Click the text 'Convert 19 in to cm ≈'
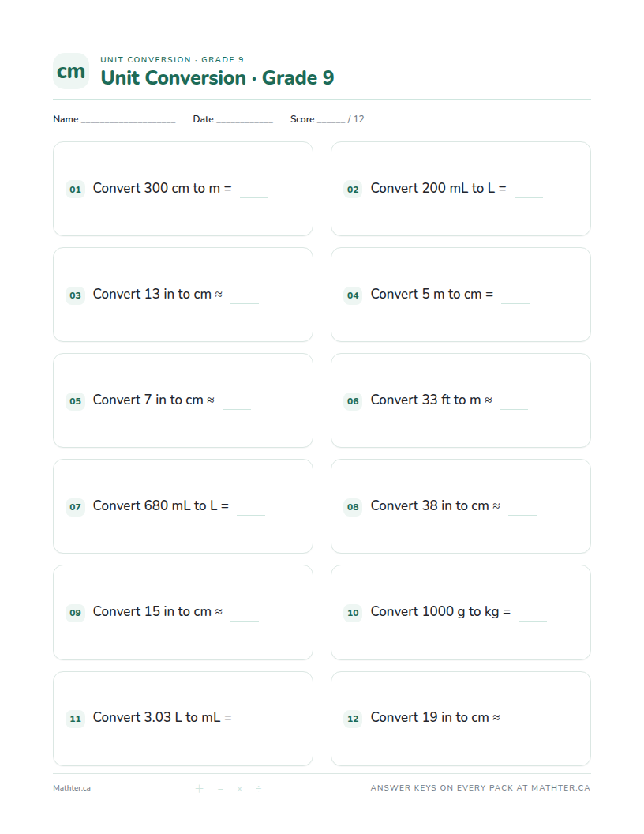 click(435, 718)
